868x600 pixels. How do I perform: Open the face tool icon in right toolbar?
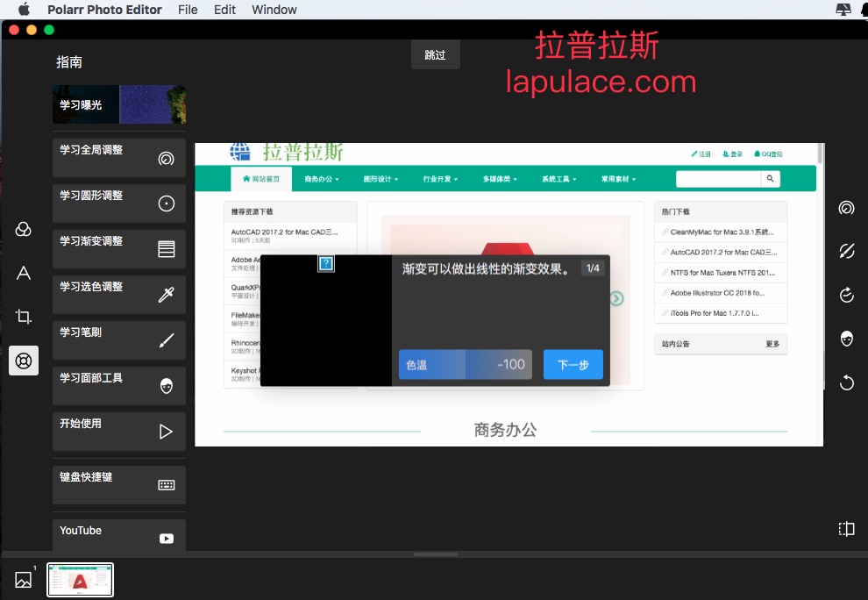(846, 339)
